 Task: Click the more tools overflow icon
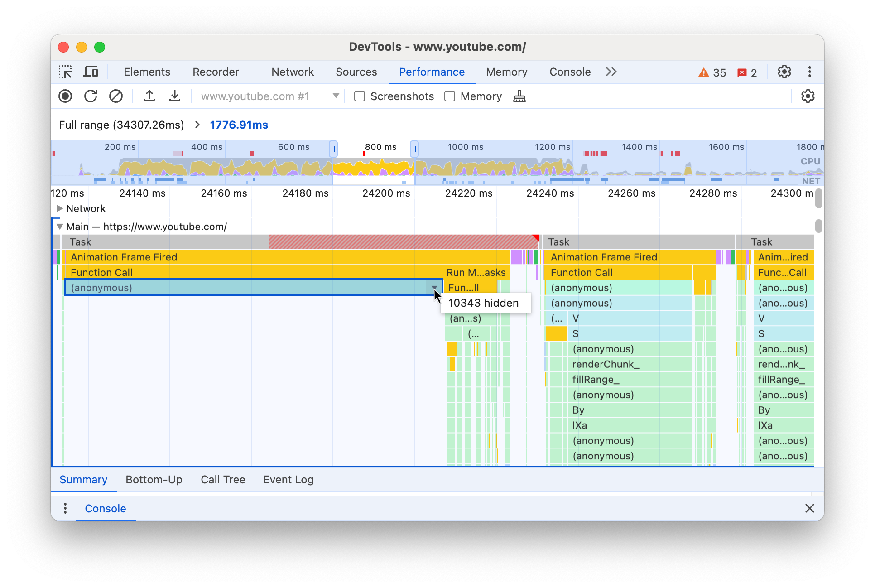(611, 72)
